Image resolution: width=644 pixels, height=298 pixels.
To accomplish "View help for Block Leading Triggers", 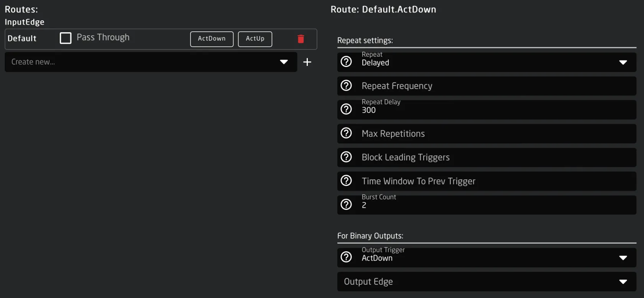I will pyautogui.click(x=346, y=157).
